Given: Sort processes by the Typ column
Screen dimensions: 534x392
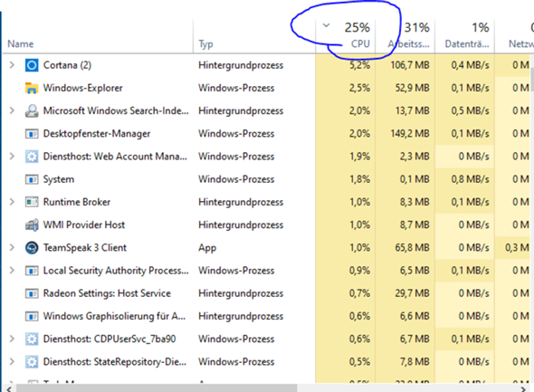Looking at the screenshot, I should click(254, 36).
